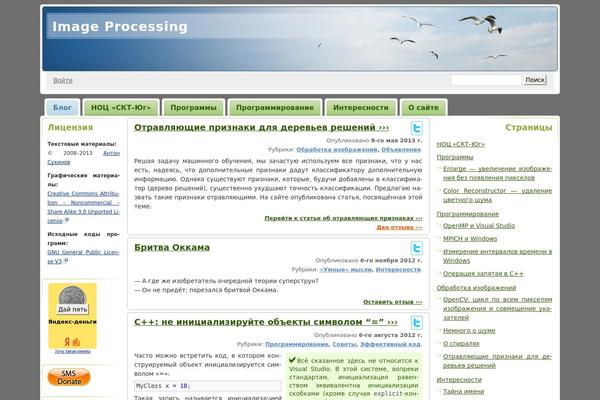Open MPICH и Windows link

pyautogui.click(x=470, y=239)
